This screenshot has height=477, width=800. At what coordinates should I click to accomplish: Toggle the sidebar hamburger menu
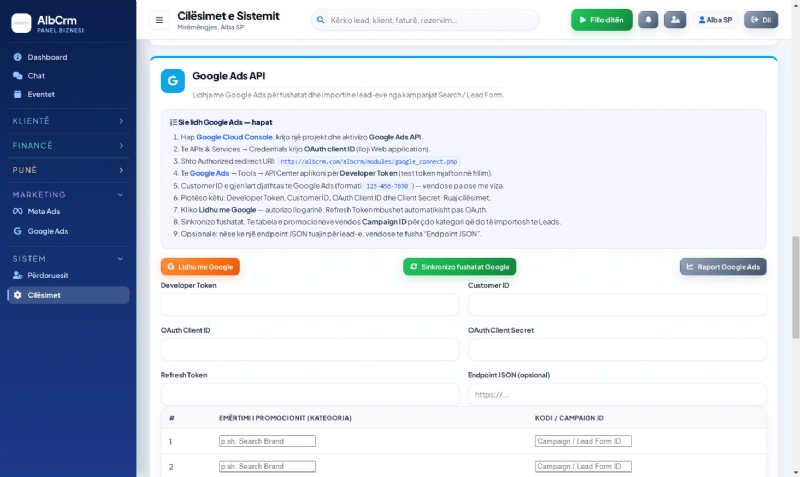(x=159, y=20)
